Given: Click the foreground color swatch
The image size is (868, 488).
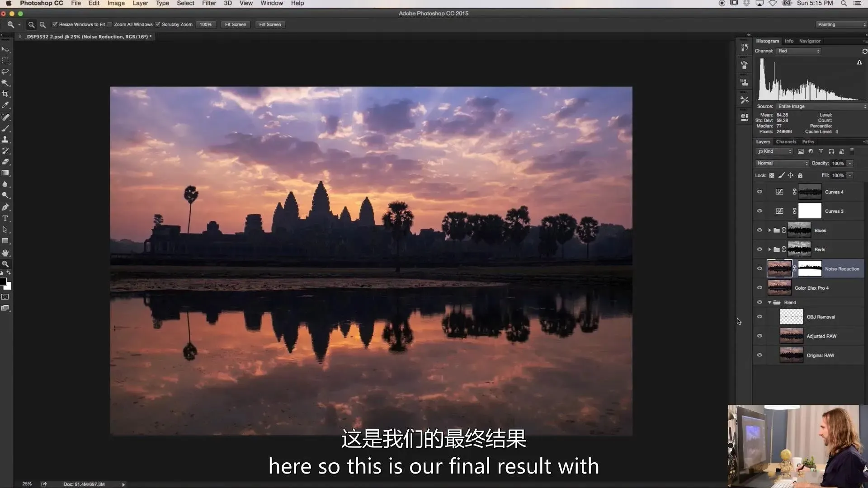Looking at the screenshot, I should [3, 282].
